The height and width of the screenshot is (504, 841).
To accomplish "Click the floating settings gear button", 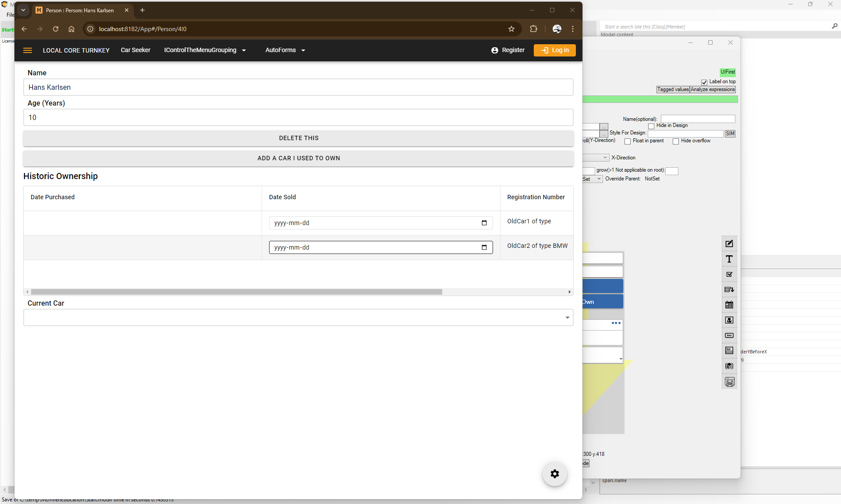I will click(554, 474).
